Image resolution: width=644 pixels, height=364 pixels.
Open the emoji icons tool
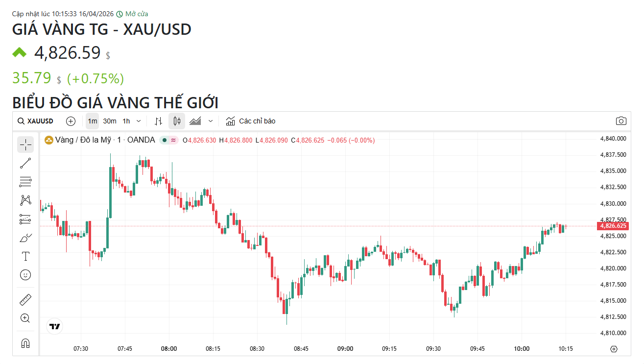point(25,275)
